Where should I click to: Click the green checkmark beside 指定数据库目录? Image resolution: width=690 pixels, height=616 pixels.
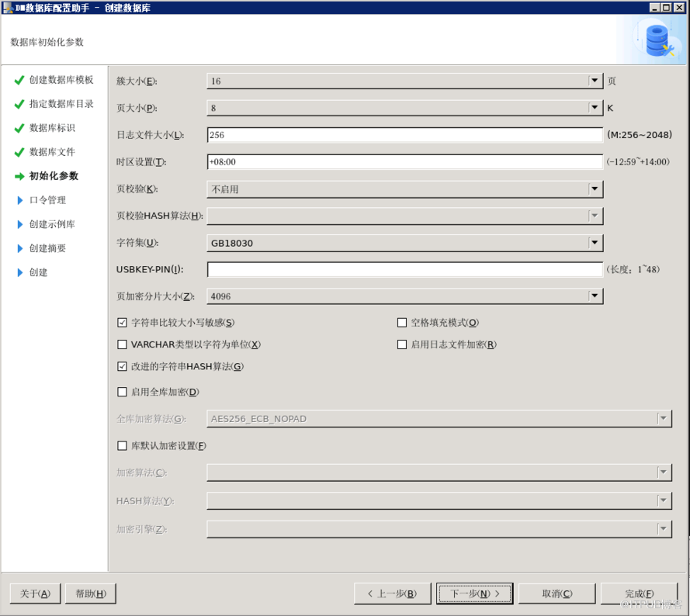coord(19,104)
